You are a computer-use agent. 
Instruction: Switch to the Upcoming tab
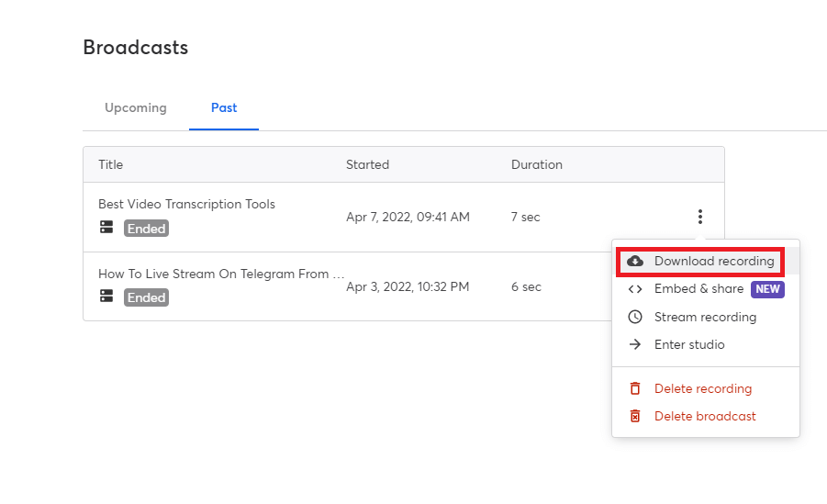(136, 108)
